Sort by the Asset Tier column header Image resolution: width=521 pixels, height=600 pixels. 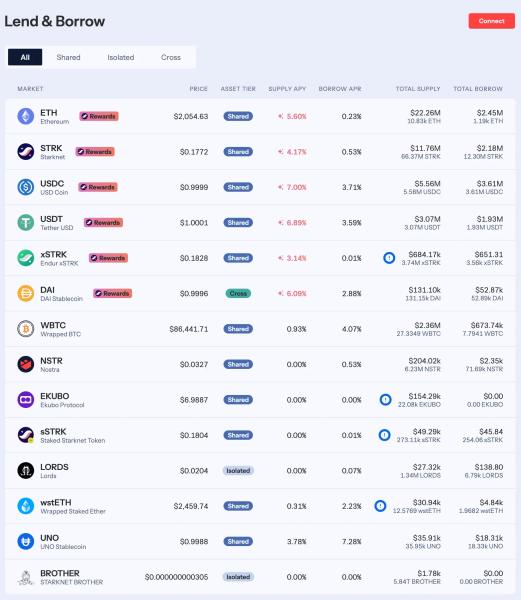pyautogui.click(x=238, y=89)
